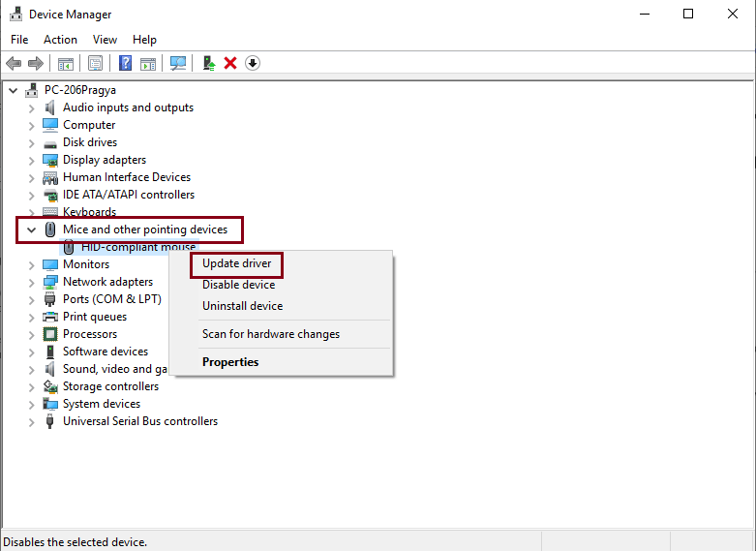Screen dimensions: 756x551
Task: Open the Help menu
Action: [x=144, y=40]
